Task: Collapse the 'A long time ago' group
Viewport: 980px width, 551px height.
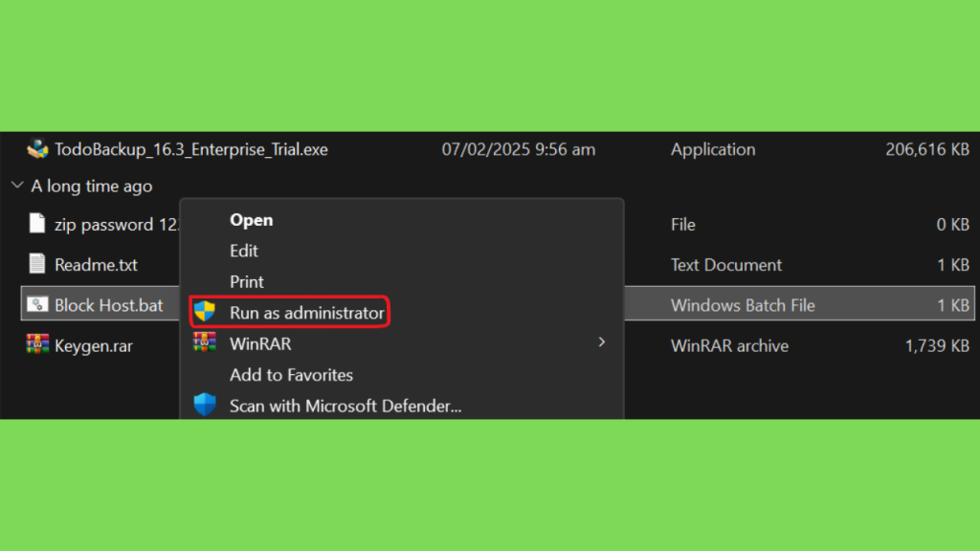Action: [x=17, y=185]
